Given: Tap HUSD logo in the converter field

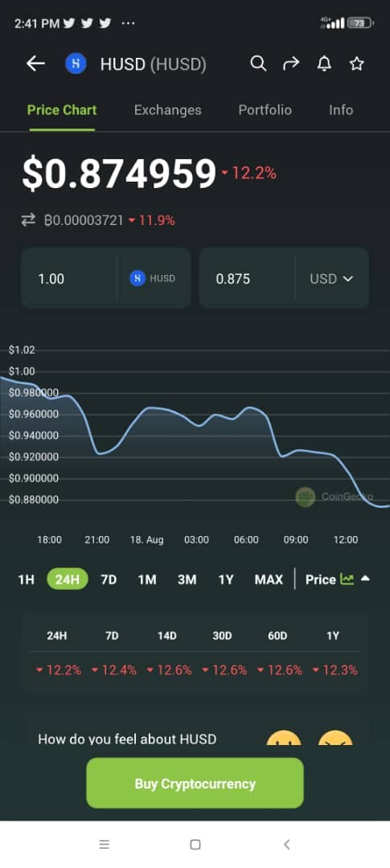Looking at the screenshot, I should (x=138, y=278).
